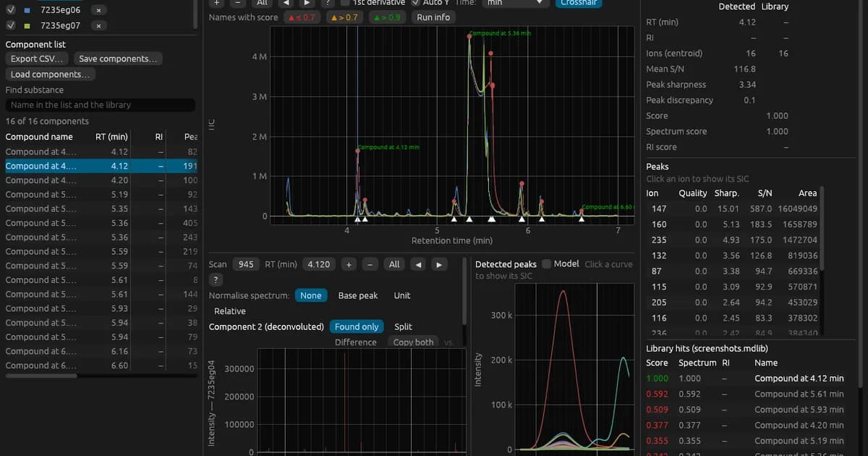This screenshot has width=868, height=456.
Task: Open the question mark help under Scan
Action: [216, 279]
